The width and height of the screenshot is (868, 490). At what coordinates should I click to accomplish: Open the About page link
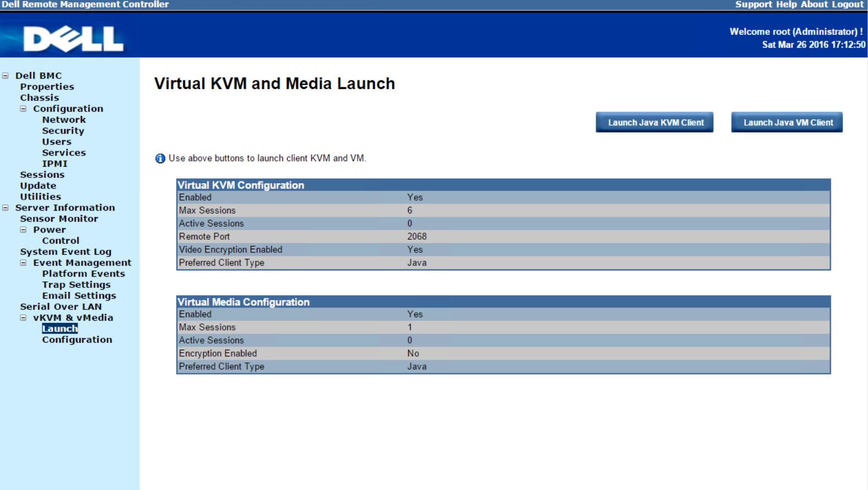(x=814, y=4)
